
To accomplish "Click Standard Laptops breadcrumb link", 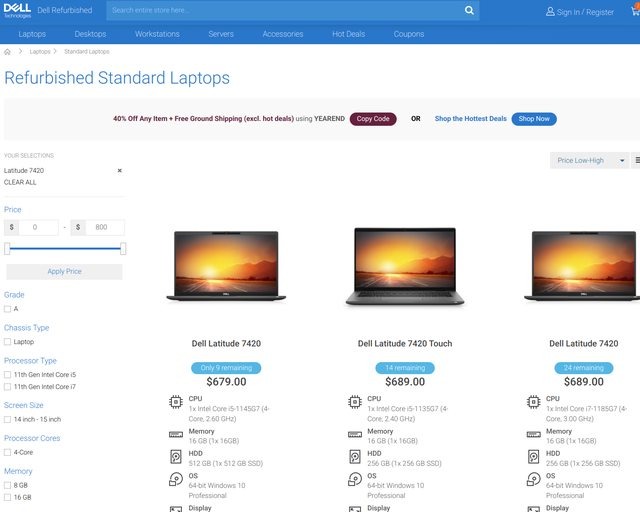I will 87,52.
